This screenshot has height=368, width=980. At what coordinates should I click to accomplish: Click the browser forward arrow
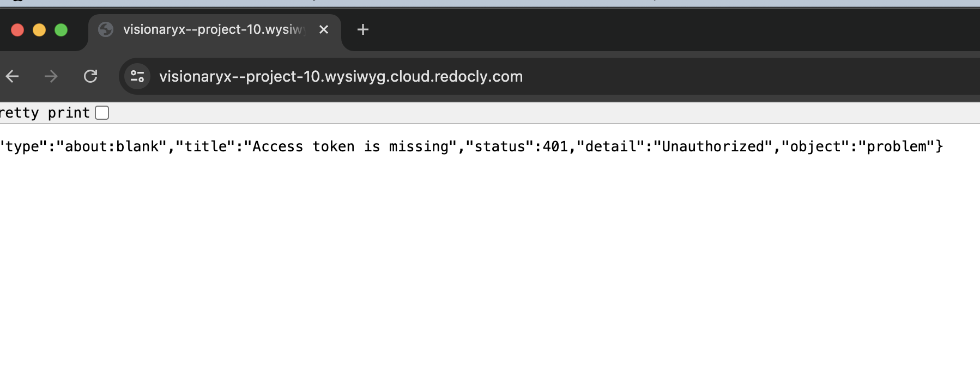pos(51,76)
